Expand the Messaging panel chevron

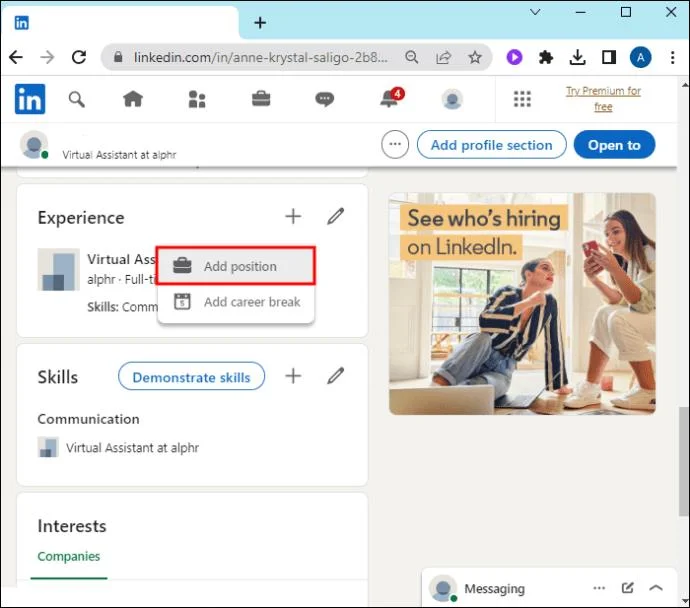click(656, 588)
